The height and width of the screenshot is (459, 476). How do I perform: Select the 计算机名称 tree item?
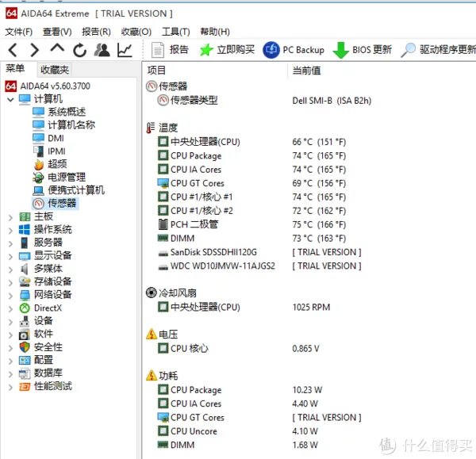pos(63,125)
